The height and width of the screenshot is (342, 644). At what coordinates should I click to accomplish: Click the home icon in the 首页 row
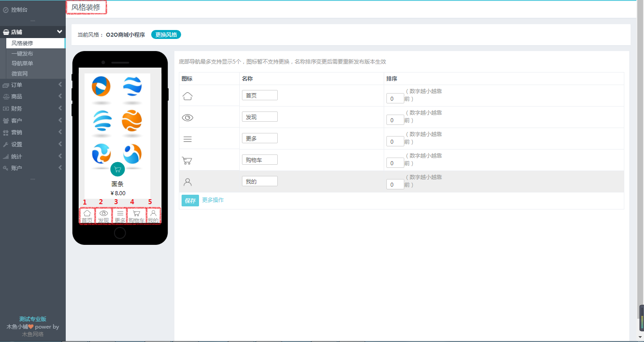click(x=187, y=95)
